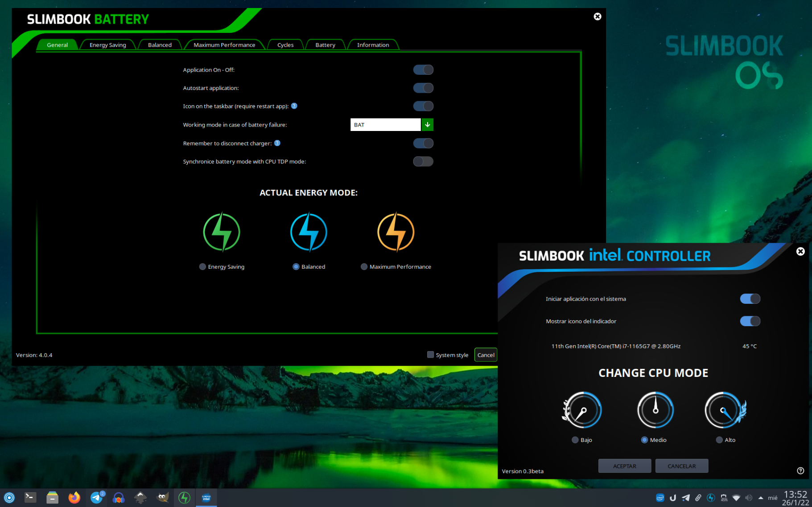Toggle Mostrar icono del indicador switch
Viewport: 812px width, 507px height.
pos(750,321)
